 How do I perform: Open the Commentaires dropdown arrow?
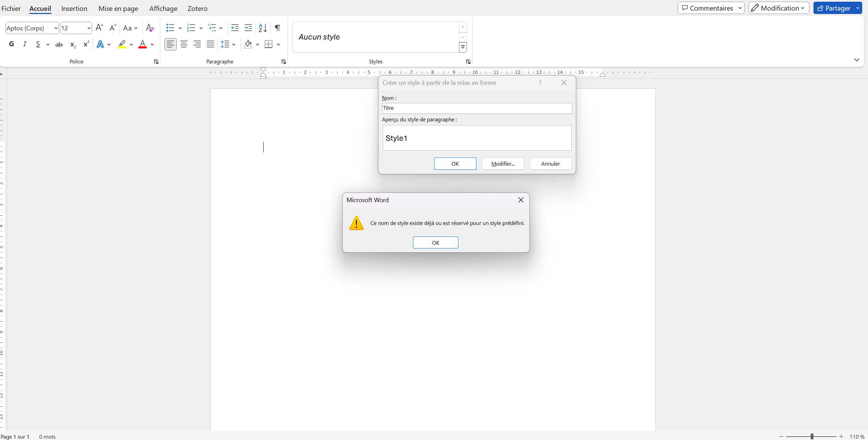740,8
